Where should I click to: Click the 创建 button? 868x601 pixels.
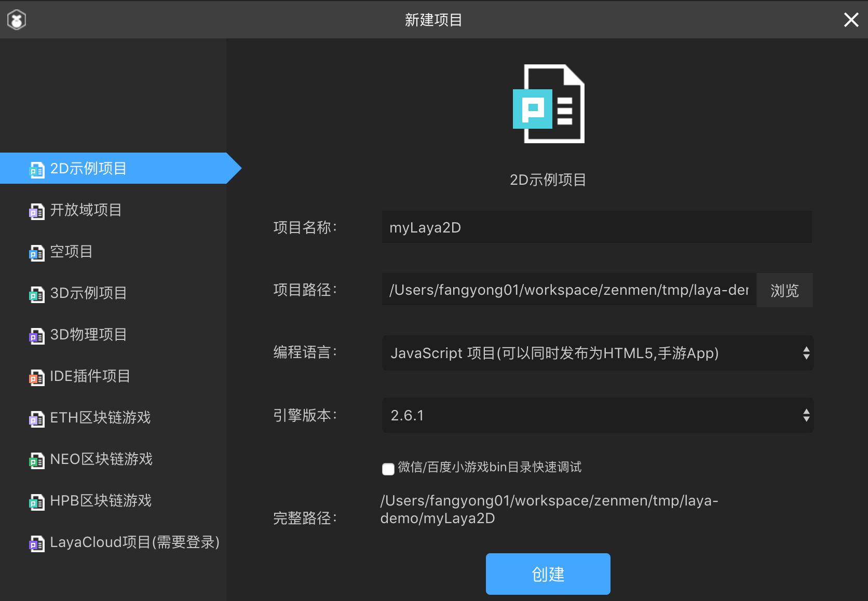coord(548,574)
